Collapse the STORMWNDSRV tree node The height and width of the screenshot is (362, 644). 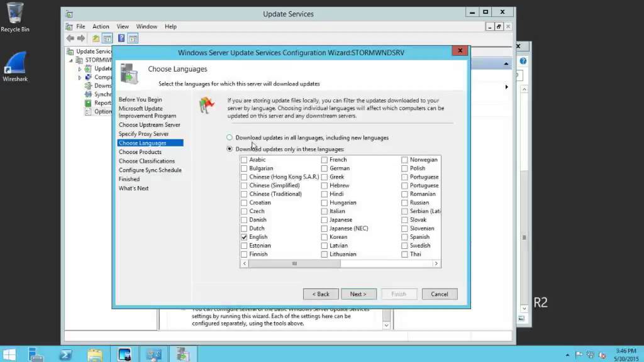pyautogui.click(x=71, y=60)
